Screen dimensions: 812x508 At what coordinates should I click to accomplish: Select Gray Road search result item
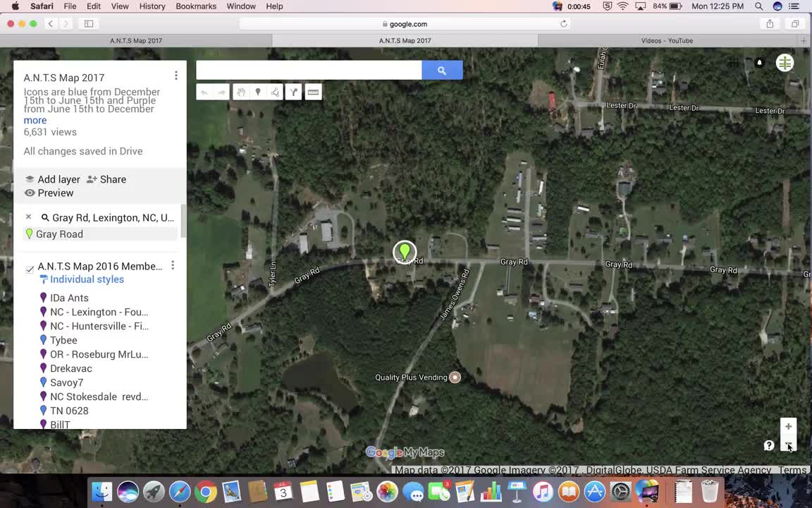coord(101,234)
